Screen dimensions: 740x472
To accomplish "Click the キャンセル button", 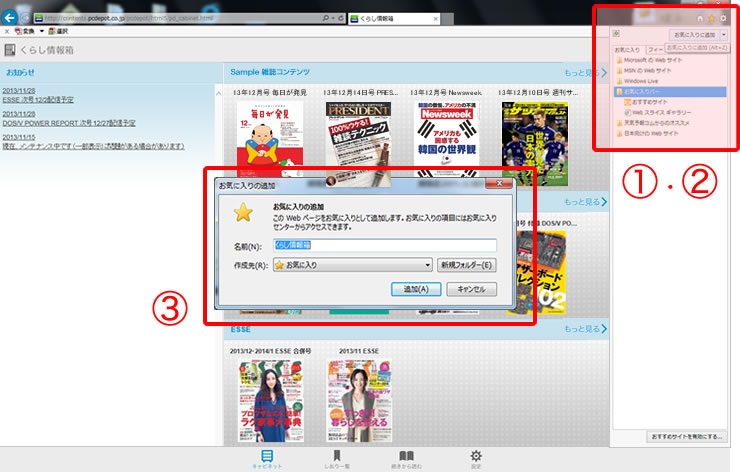I will point(471,289).
